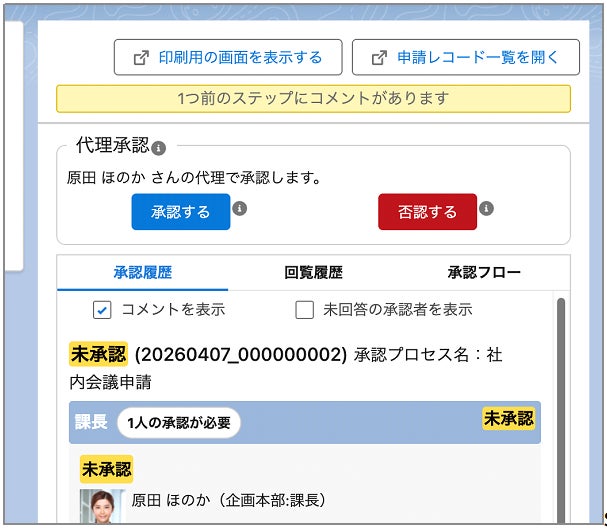Open 申請レコード一覧を開く button
Screen dimensions: 607x532
(x=466, y=57)
